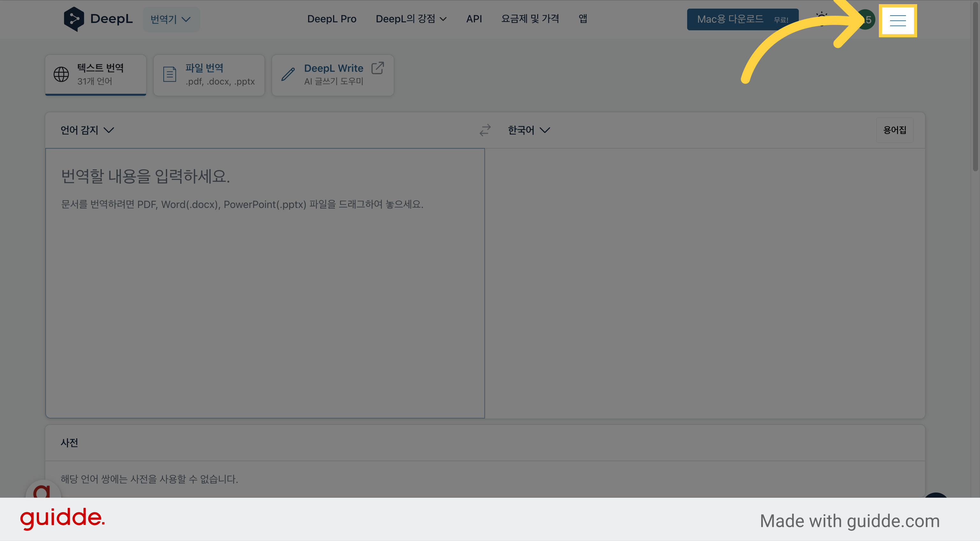Open the DeepL Write tab
Screen dimensions: 980x541
[332, 75]
